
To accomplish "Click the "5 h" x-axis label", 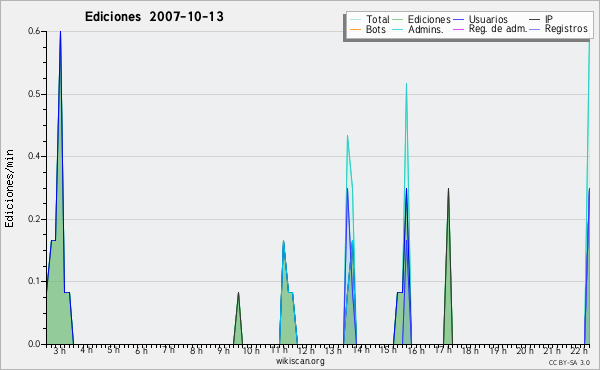I will pos(114,350).
